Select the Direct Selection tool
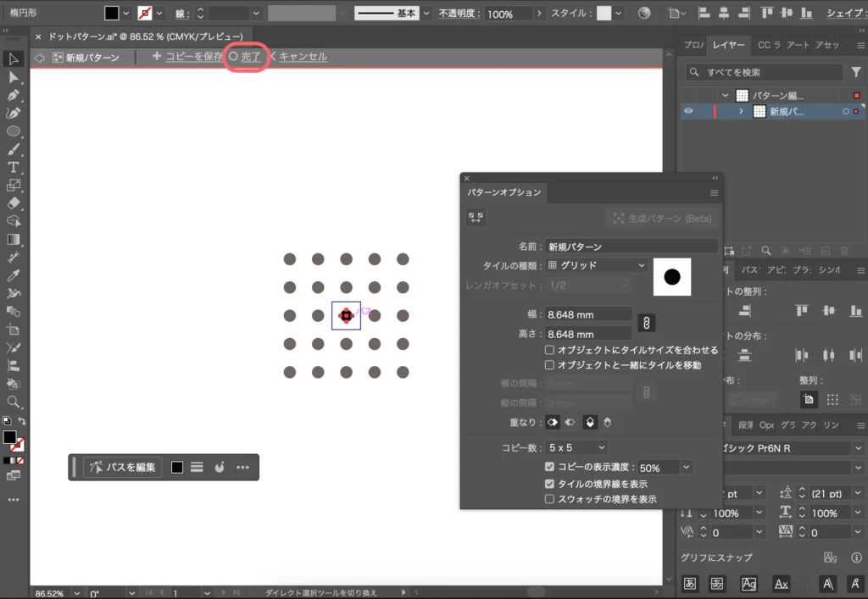Viewport: 868px width, 599px height. 12,78
